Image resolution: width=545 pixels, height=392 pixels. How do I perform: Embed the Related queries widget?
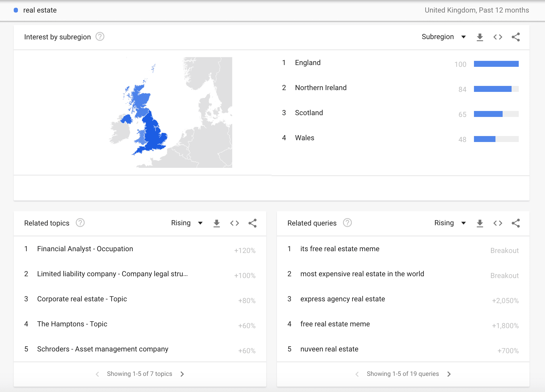tap(498, 223)
